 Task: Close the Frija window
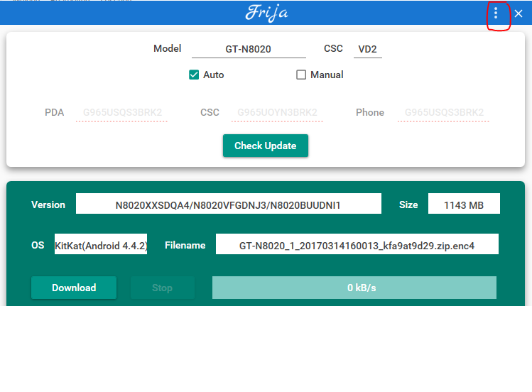(x=518, y=13)
